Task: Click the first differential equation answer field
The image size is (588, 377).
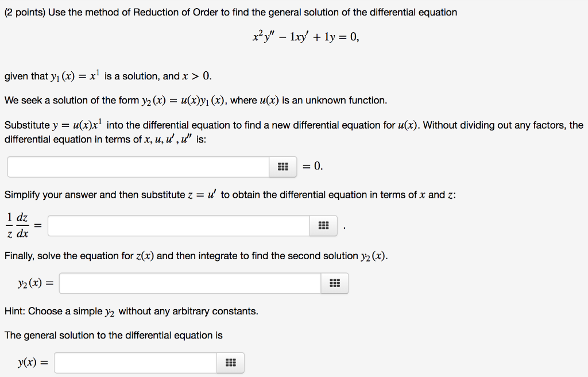Action: coord(138,167)
